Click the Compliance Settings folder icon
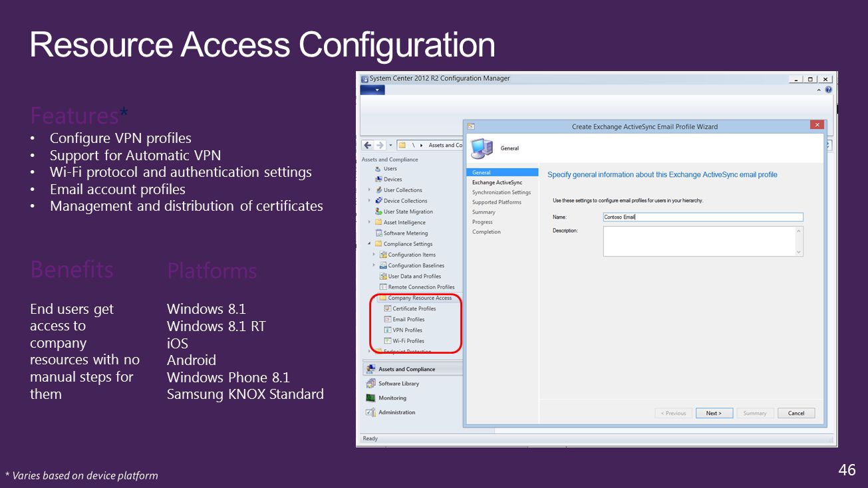 [378, 244]
